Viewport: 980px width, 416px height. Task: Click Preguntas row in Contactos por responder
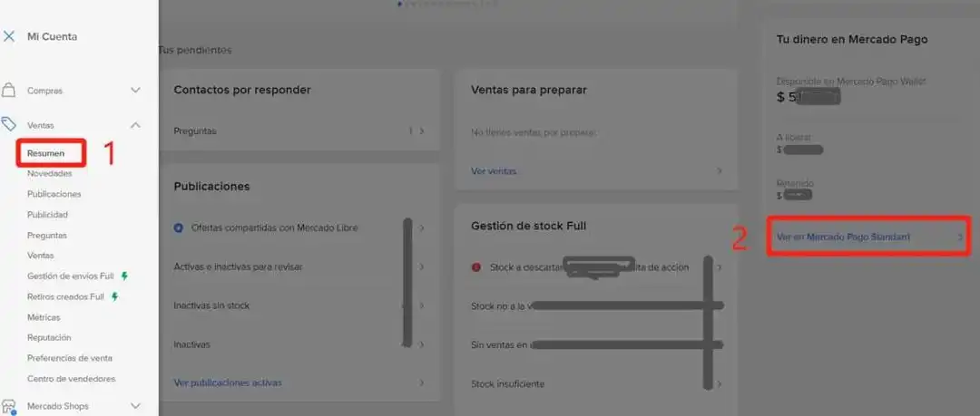coord(299,131)
